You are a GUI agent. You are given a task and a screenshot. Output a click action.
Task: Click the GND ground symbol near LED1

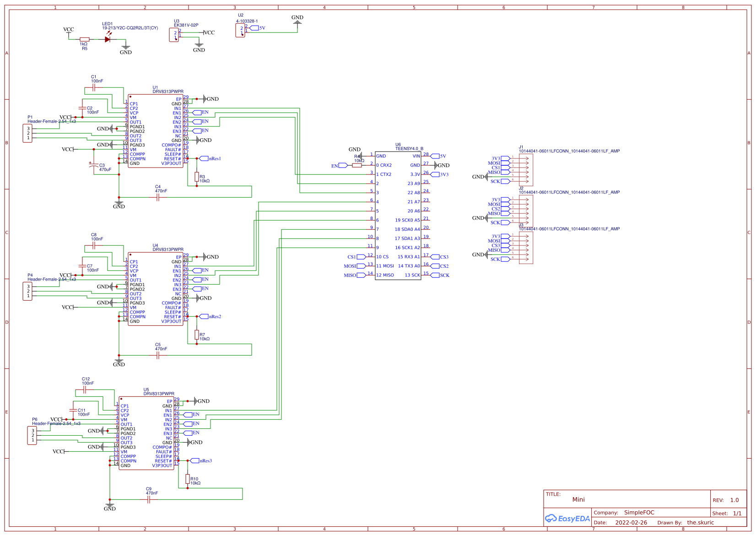point(125,46)
